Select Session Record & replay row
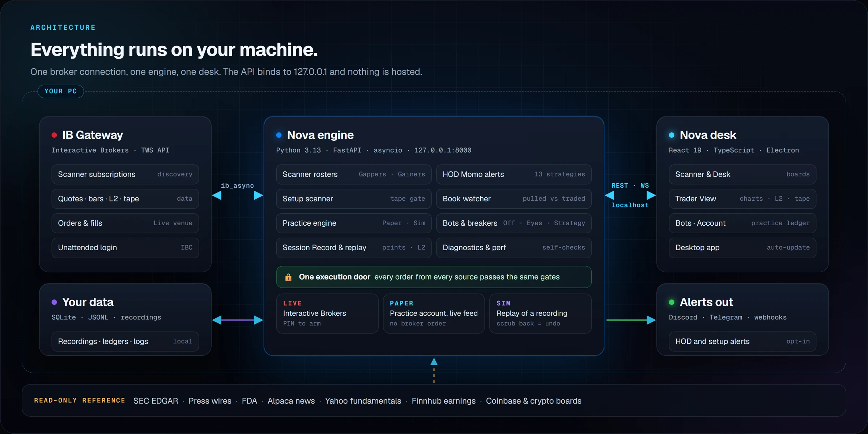Viewport: 868px width, 434px height. (354, 248)
